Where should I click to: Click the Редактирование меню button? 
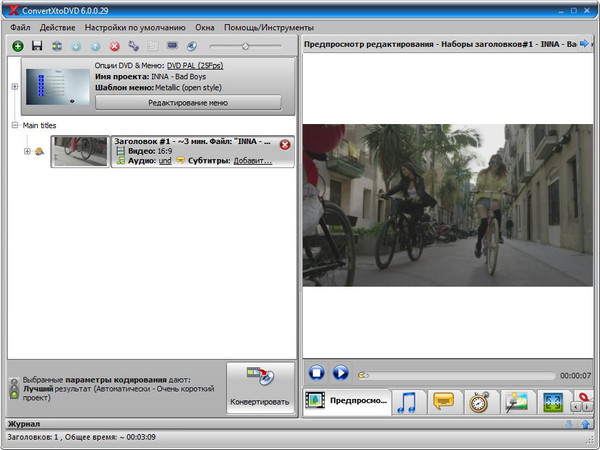pos(188,102)
